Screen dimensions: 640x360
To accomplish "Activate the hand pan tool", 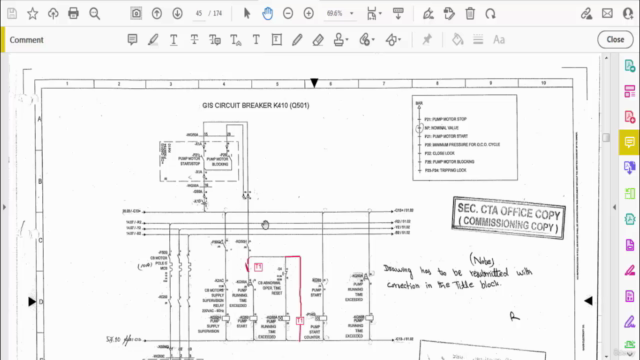I will [267, 13].
